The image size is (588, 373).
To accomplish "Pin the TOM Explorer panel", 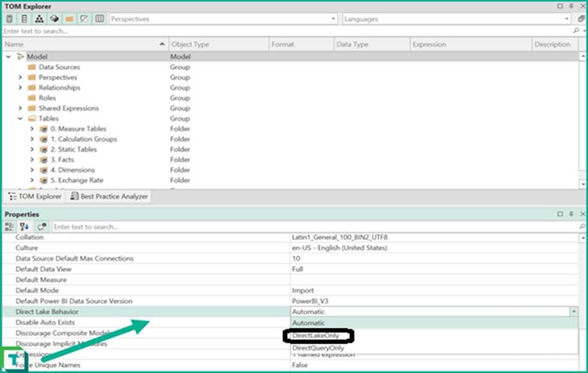I will pyautogui.click(x=571, y=6).
